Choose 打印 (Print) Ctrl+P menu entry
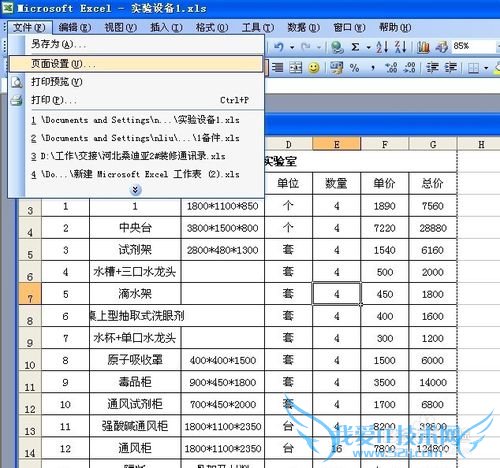 click(136, 100)
